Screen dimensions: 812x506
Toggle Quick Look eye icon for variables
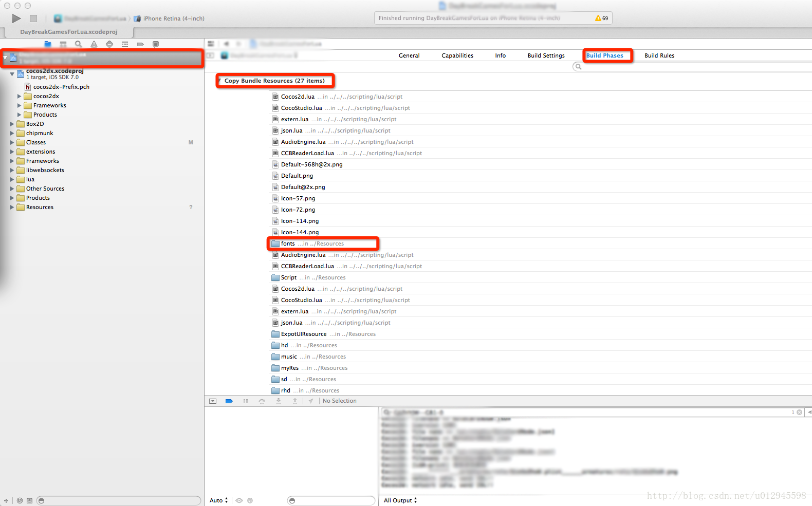[239, 500]
